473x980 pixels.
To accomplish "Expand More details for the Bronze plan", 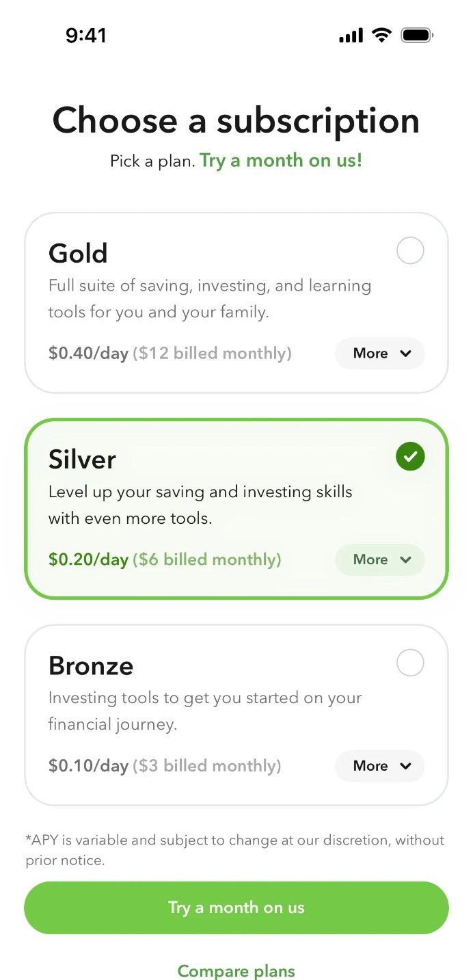I will (x=379, y=766).
